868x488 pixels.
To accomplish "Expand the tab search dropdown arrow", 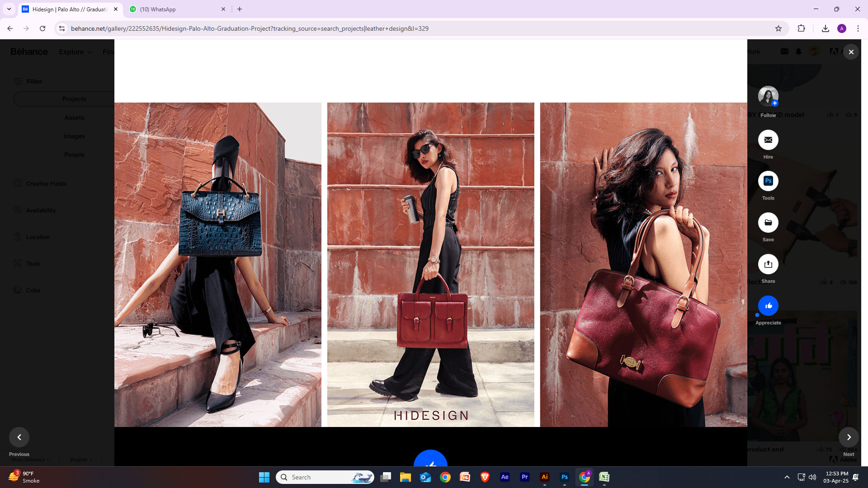I will click(x=9, y=9).
